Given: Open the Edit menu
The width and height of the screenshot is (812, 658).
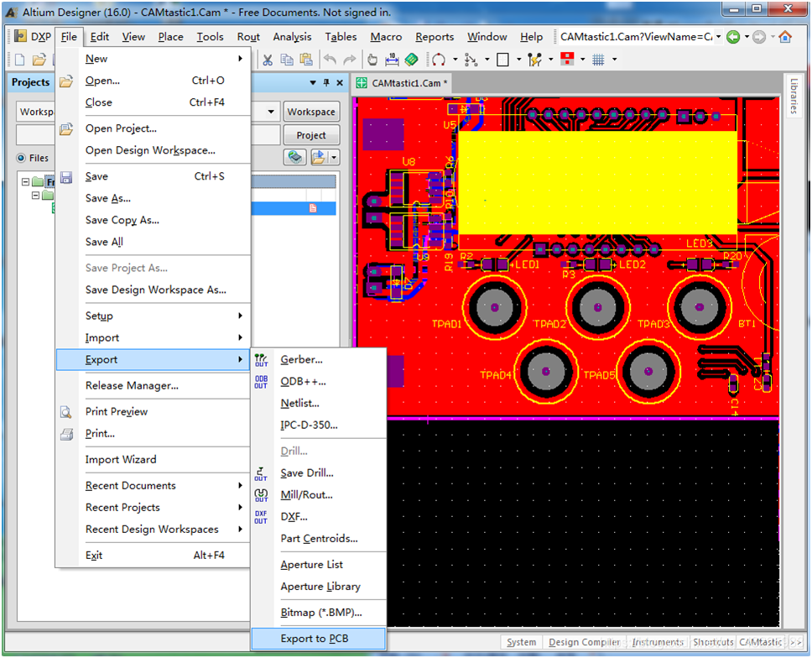Looking at the screenshot, I should pyautogui.click(x=100, y=37).
